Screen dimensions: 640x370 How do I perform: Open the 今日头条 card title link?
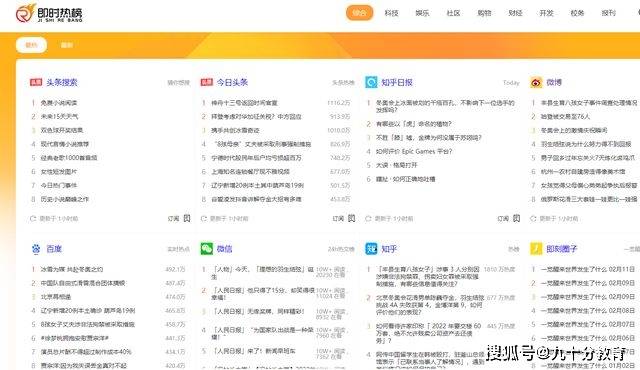232,82
